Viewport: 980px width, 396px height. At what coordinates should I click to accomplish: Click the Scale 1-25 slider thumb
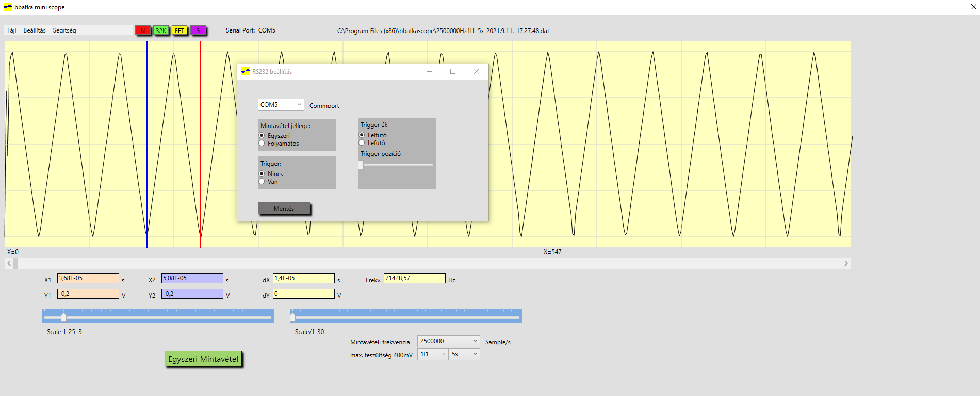[63, 316]
